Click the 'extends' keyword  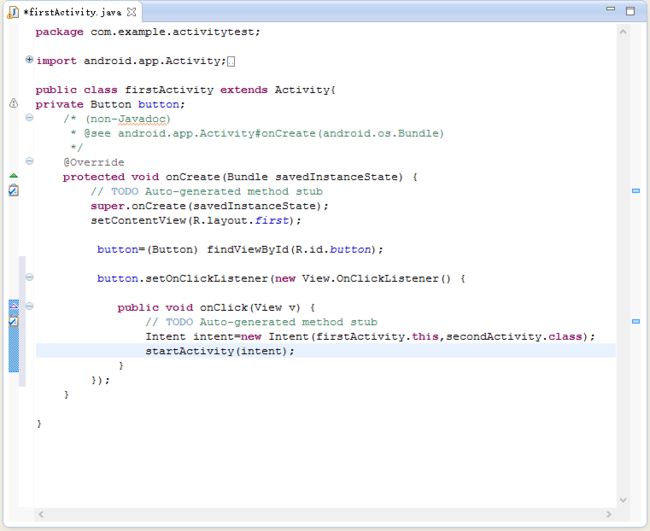[x=244, y=90]
